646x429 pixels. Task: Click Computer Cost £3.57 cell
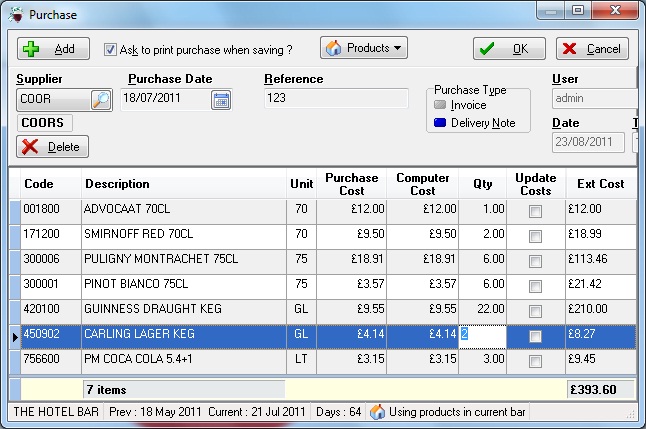(423, 286)
